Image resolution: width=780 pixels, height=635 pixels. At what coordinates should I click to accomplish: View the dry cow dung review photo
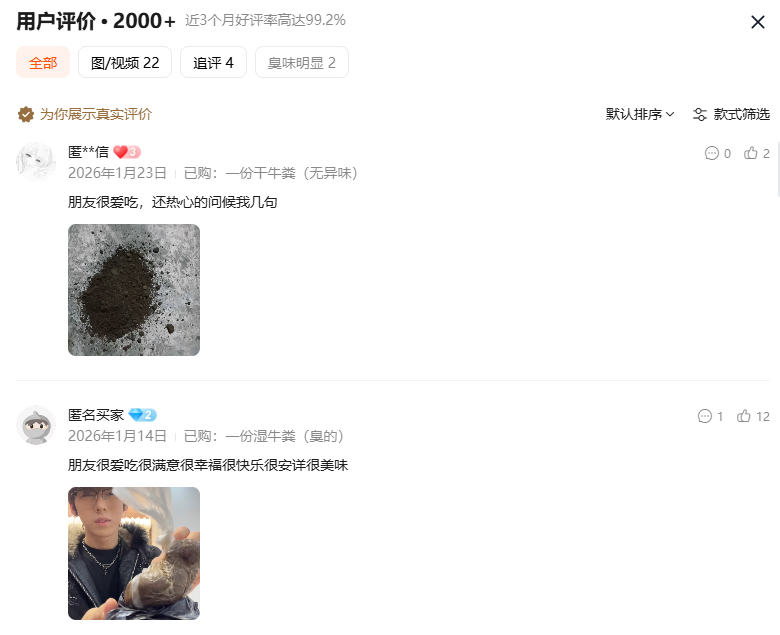(x=134, y=290)
